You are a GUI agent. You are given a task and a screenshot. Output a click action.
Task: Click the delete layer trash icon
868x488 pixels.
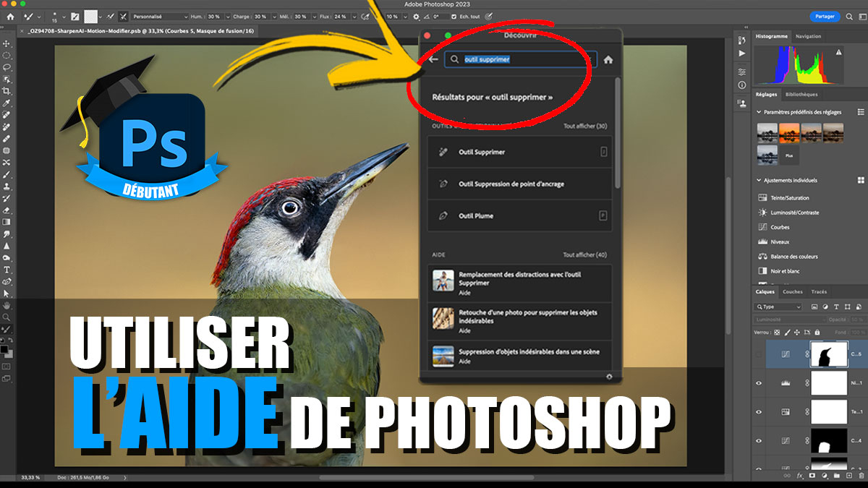(x=860, y=476)
